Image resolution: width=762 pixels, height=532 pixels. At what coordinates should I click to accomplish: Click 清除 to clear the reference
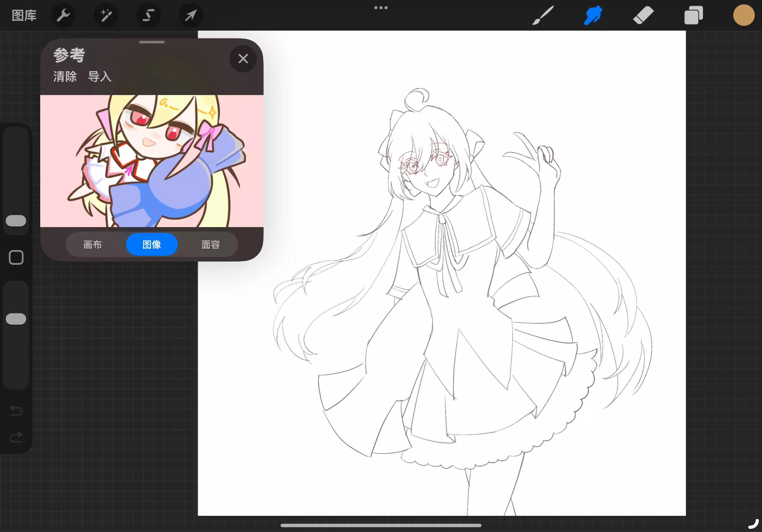click(65, 77)
